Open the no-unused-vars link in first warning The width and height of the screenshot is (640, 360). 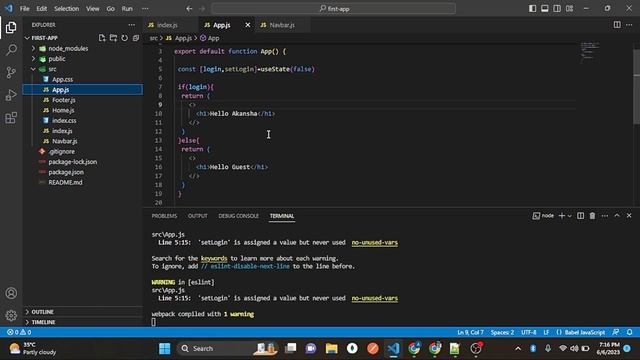pyautogui.click(x=374, y=242)
